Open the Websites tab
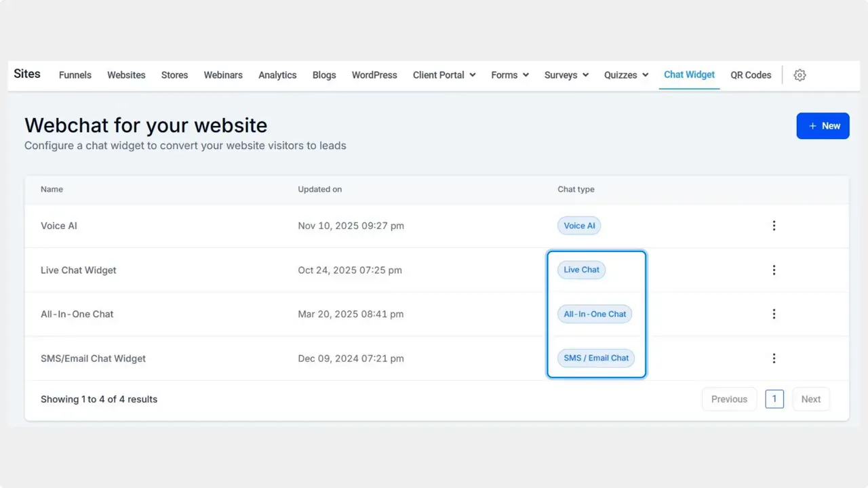 tap(126, 75)
